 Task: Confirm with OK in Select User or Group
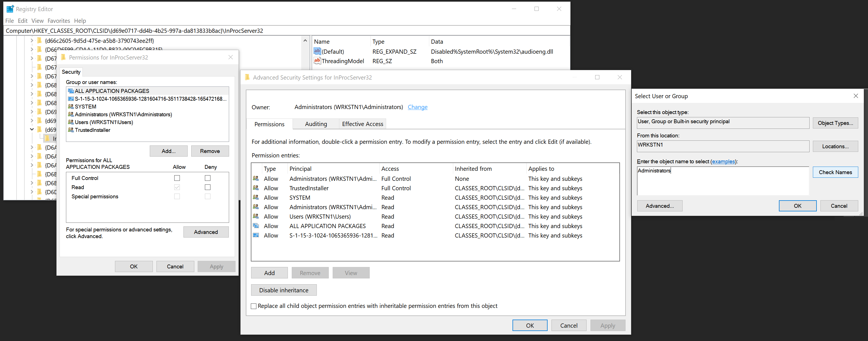pos(798,206)
